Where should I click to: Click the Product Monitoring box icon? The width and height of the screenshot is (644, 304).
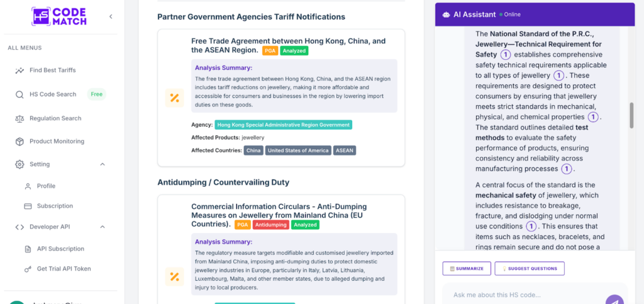point(19,142)
